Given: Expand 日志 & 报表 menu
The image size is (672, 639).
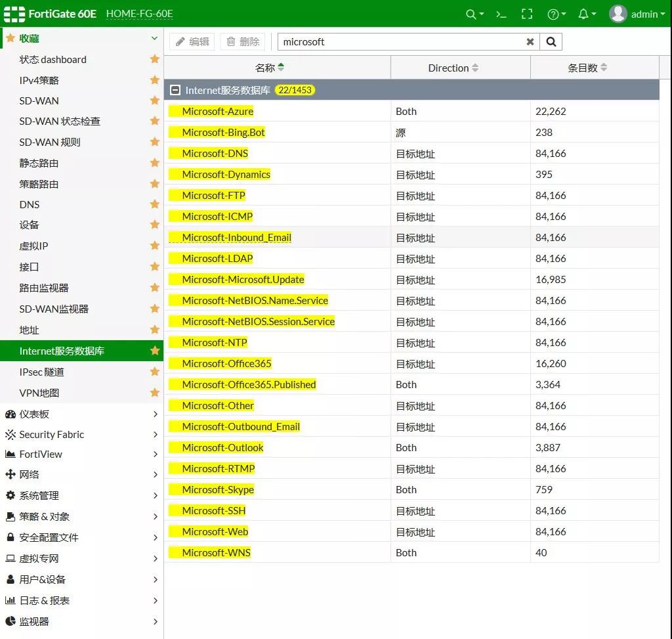Looking at the screenshot, I should (81, 600).
